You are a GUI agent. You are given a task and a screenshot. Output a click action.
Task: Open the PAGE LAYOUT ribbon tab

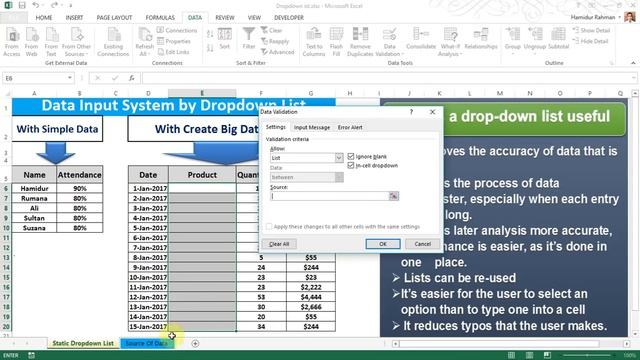(x=114, y=18)
